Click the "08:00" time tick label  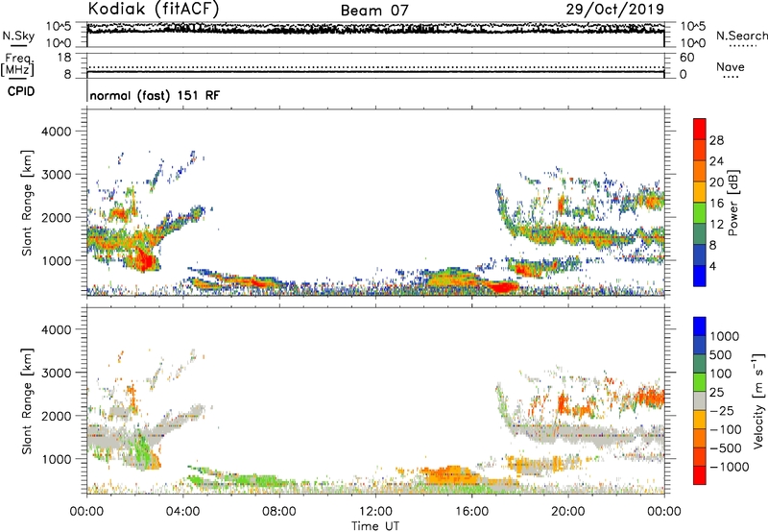pos(279,512)
